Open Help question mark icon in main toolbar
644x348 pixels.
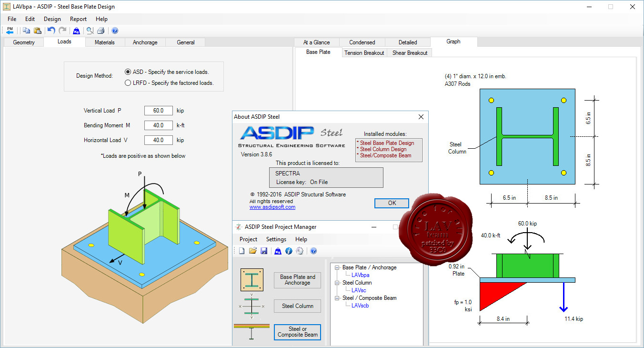click(115, 31)
